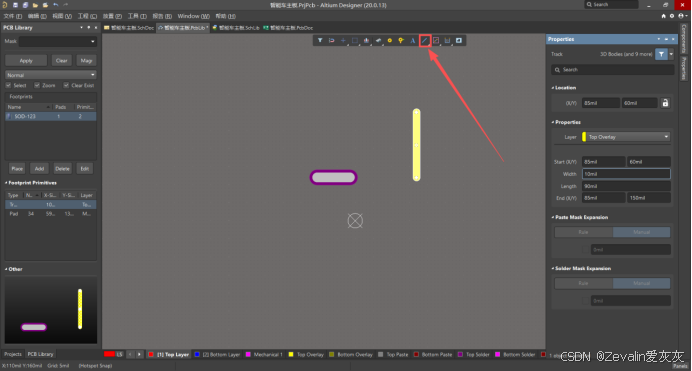Image resolution: width=692 pixels, height=371 pixels.
Task: Switch to the .SchDoc document tab
Action: tap(129, 27)
